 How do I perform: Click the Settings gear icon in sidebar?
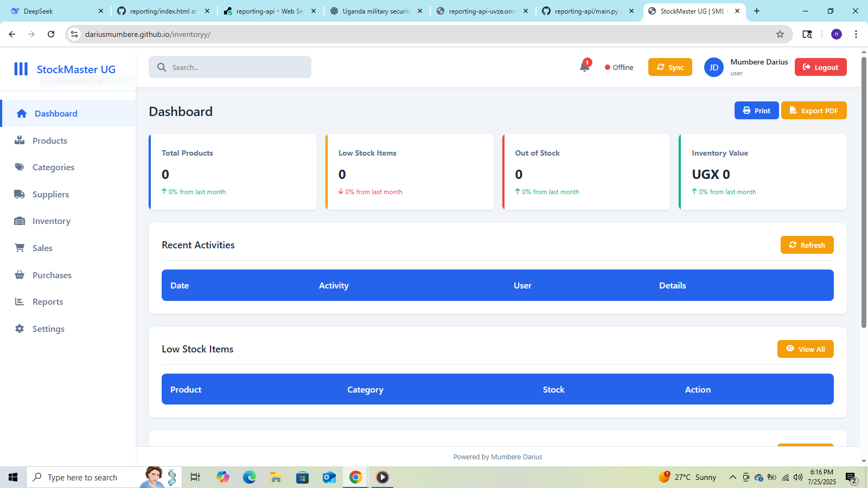coord(20,329)
